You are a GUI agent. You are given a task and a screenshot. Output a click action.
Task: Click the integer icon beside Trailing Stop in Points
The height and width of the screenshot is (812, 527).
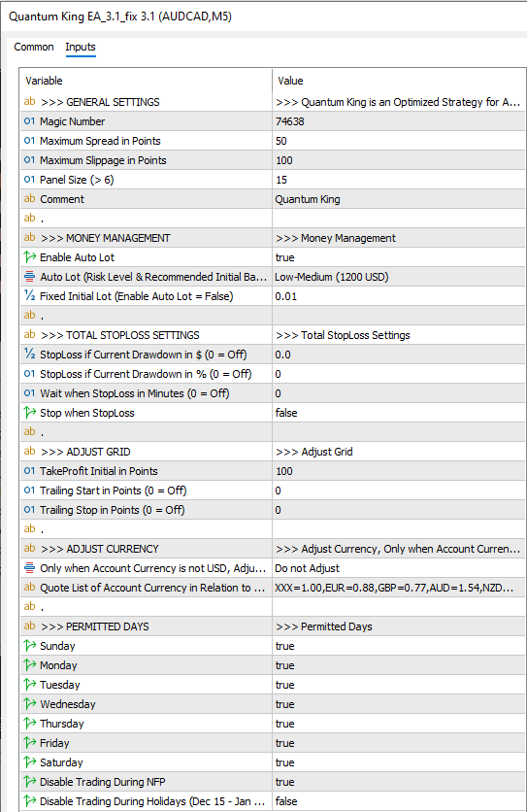[29, 510]
